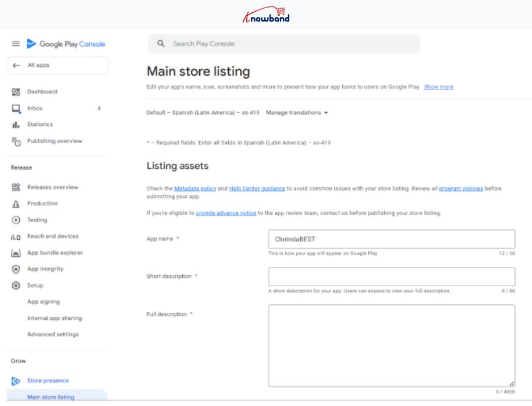
Task: Go to Publishing overview page
Action: click(55, 141)
